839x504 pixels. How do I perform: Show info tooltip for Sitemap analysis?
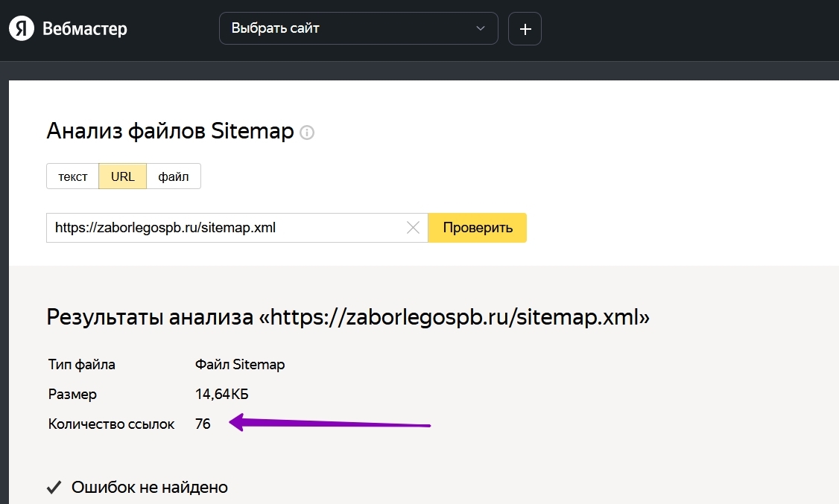[x=307, y=133]
